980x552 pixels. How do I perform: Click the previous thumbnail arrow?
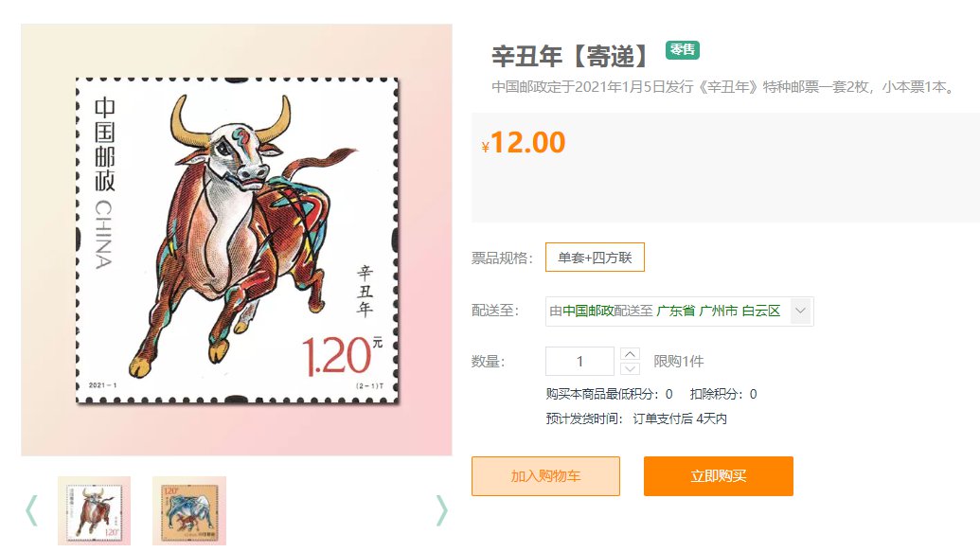pyautogui.click(x=32, y=510)
